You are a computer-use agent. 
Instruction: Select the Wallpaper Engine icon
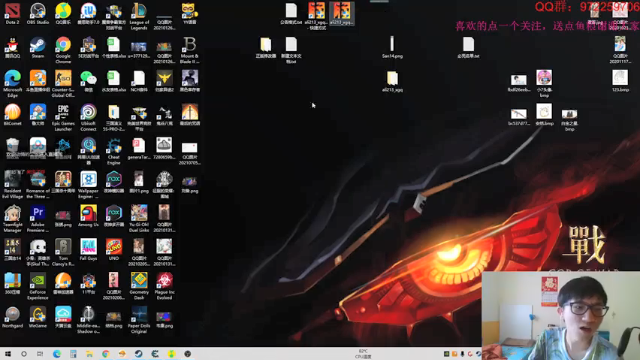coord(88,185)
